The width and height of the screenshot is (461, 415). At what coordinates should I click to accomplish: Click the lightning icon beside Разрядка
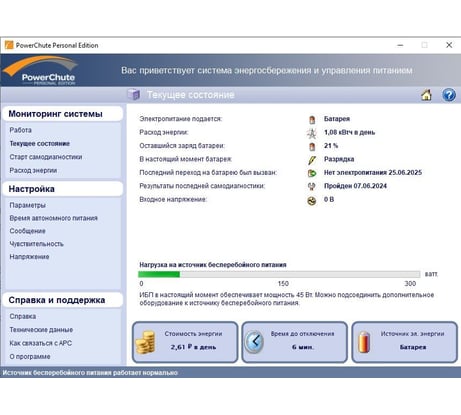click(312, 160)
